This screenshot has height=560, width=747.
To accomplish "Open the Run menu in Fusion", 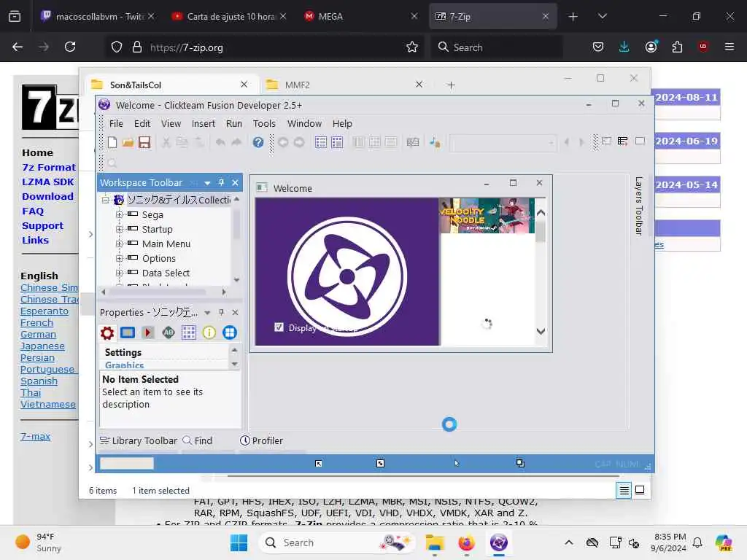I will 234,124.
